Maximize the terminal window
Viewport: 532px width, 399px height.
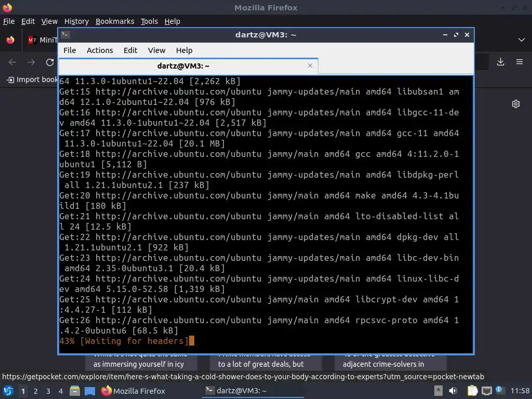pos(456,35)
